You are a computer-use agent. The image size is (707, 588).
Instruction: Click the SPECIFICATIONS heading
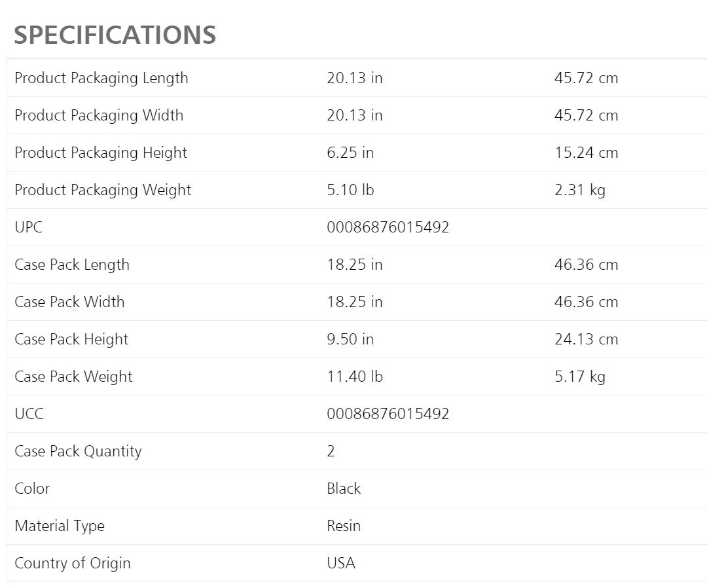[115, 34]
